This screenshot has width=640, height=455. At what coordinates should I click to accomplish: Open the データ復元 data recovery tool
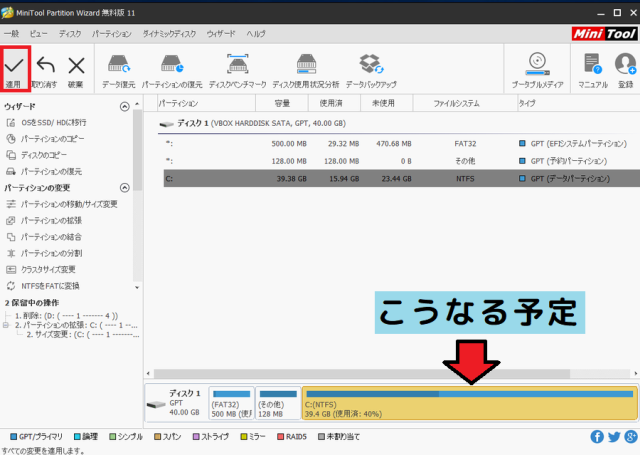[x=119, y=71]
